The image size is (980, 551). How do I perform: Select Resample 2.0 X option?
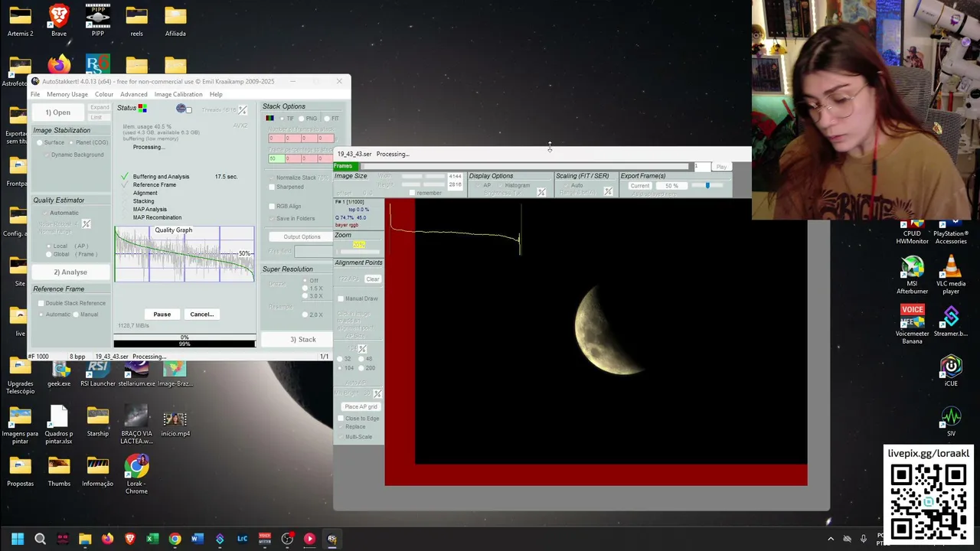pyautogui.click(x=305, y=315)
